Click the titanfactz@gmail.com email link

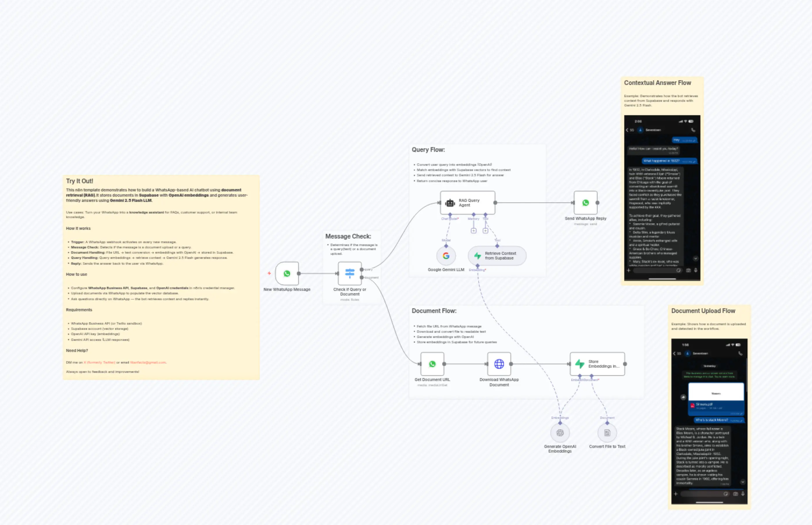149,362
